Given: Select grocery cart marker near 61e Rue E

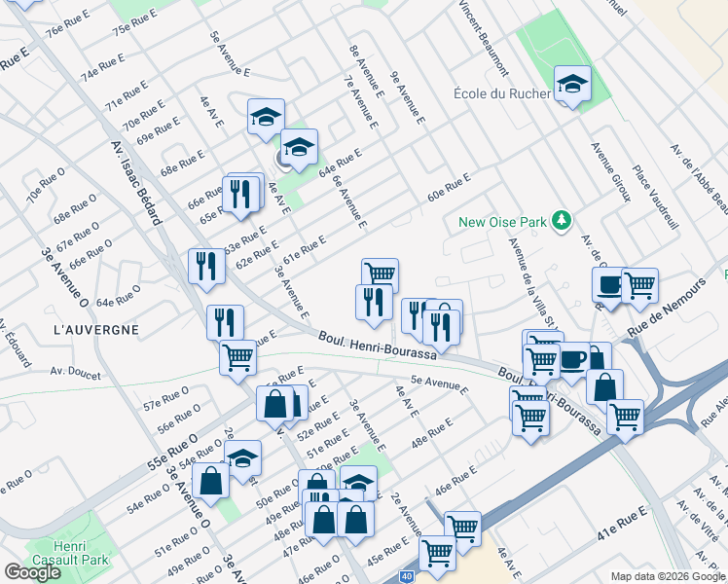Looking at the screenshot, I should pyautogui.click(x=380, y=274).
